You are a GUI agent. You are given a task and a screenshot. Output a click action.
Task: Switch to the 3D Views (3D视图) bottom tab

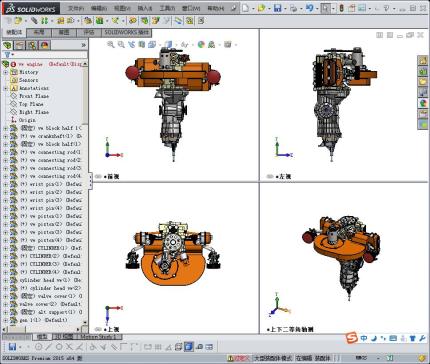click(66, 337)
